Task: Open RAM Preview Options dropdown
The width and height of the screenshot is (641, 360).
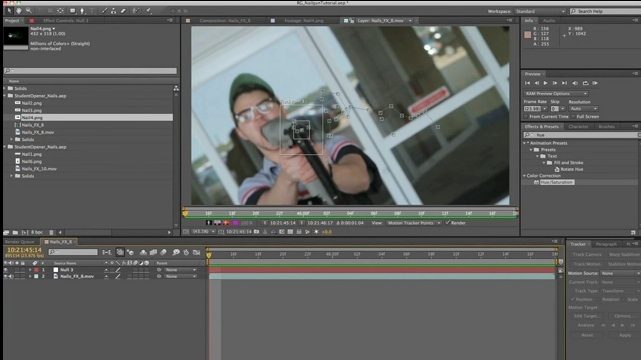Action: coord(556,94)
